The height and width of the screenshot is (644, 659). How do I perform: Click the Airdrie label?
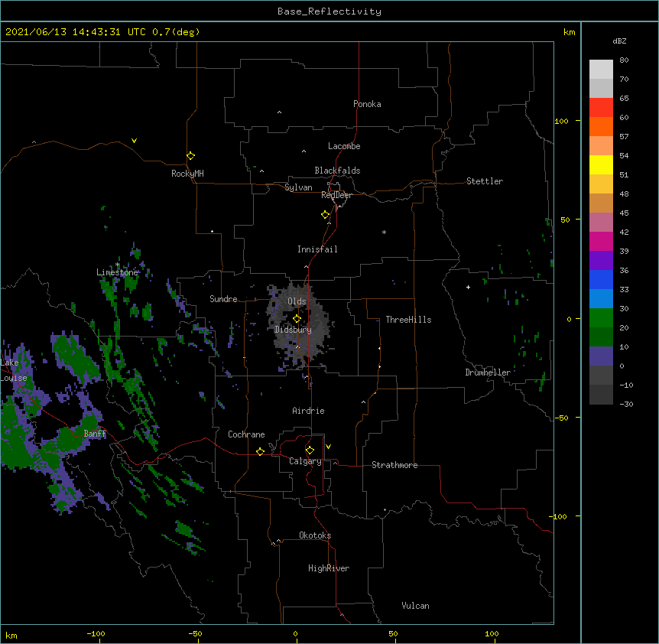[309, 411]
